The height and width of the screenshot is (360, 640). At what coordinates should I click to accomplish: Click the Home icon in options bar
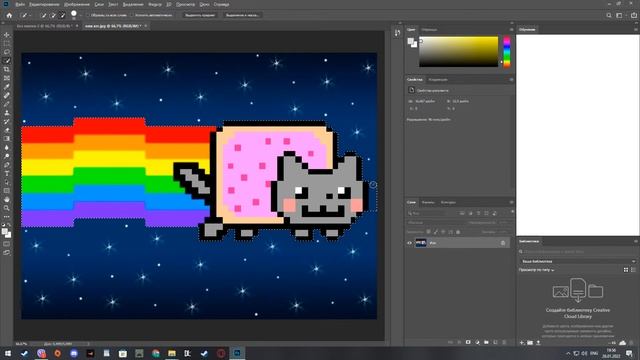(9, 15)
